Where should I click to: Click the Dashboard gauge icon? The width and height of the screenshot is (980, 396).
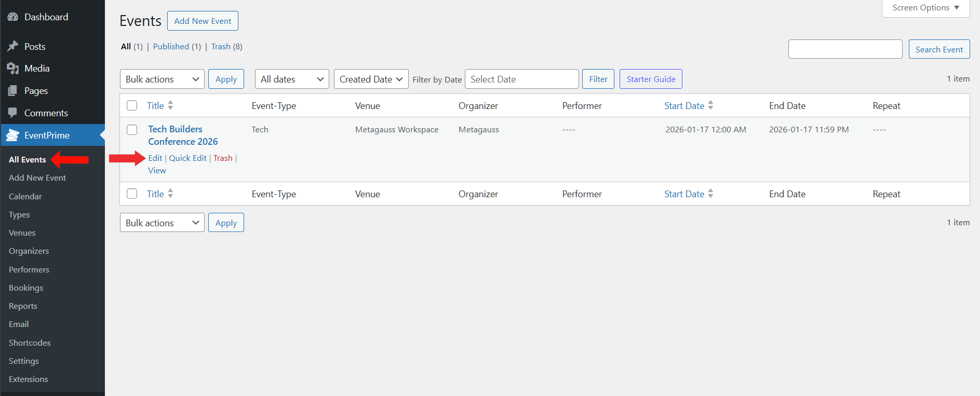tap(13, 17)
